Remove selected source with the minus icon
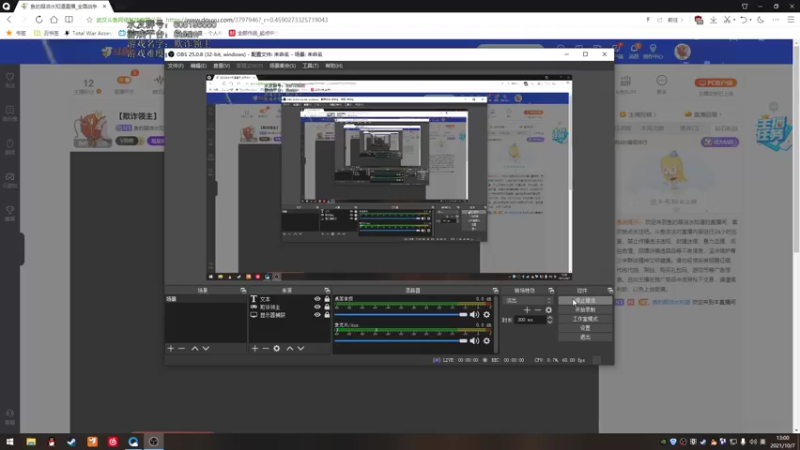Image resolution: width=800 pixels, height=450 pixels. (265, 348)
